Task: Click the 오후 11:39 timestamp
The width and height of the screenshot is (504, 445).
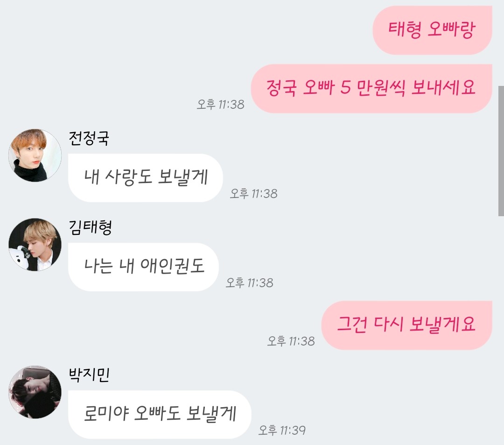Action: pyautogui.click(x=282, y=430)
